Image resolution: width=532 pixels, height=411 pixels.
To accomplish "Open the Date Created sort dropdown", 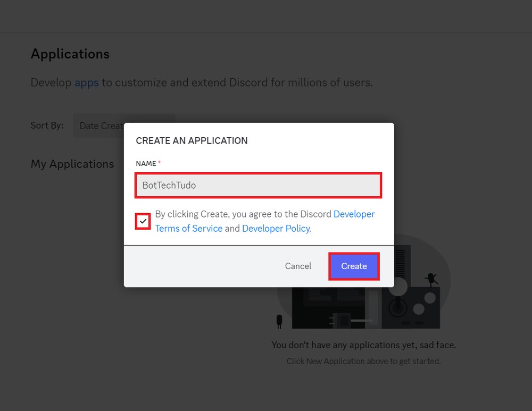I will [x=104, y=125].
